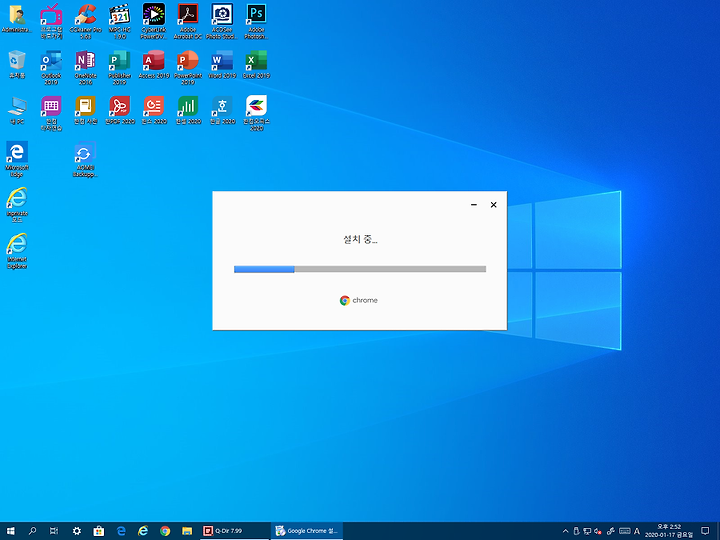Open Microsoft Edge desktop shortcut
The height and width of the screenshot is (540, 720).
17,159
